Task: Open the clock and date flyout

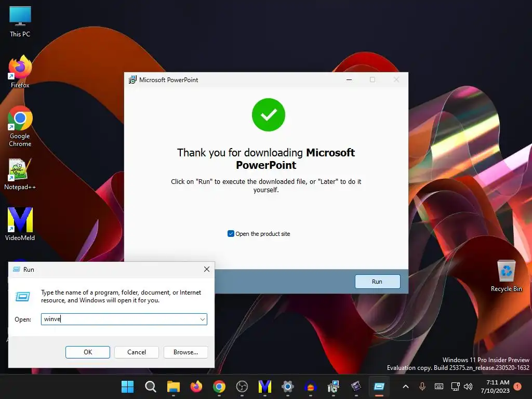Action: (x=495, y=387)
